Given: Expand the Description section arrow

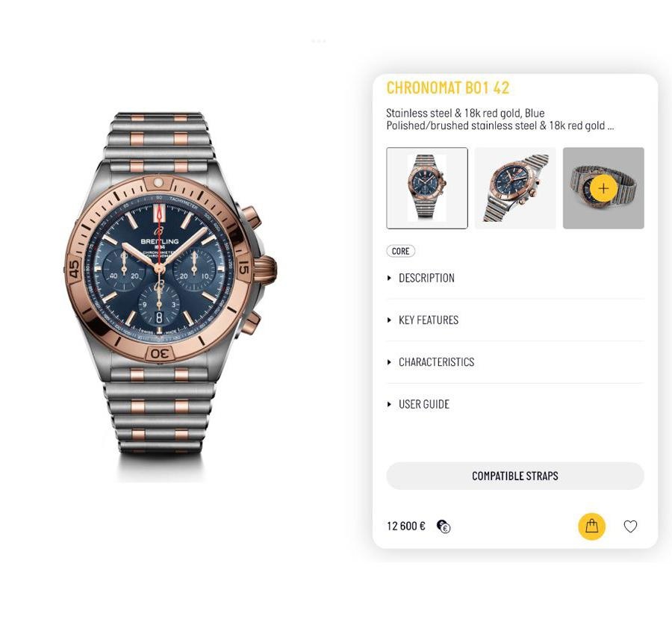Looking at the screenshot, I should click(389, 278).
